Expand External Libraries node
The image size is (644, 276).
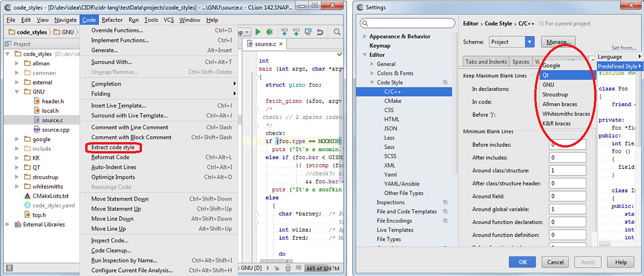click(8, 224)
